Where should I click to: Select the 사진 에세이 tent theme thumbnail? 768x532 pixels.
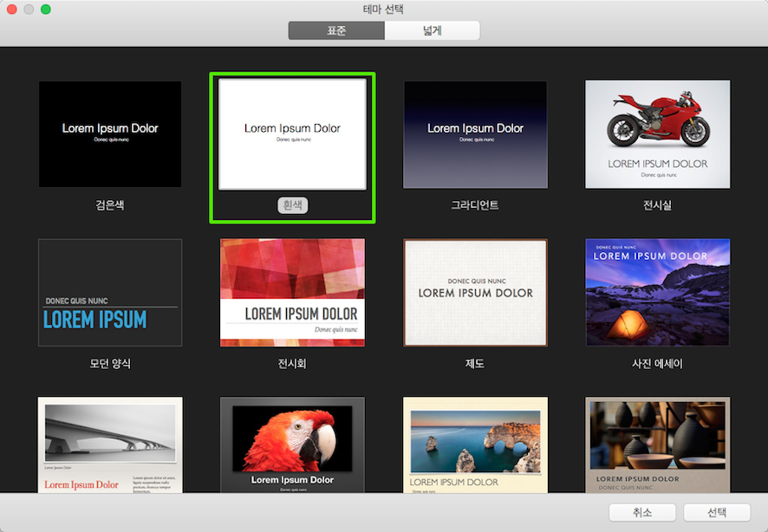(657, 293)
